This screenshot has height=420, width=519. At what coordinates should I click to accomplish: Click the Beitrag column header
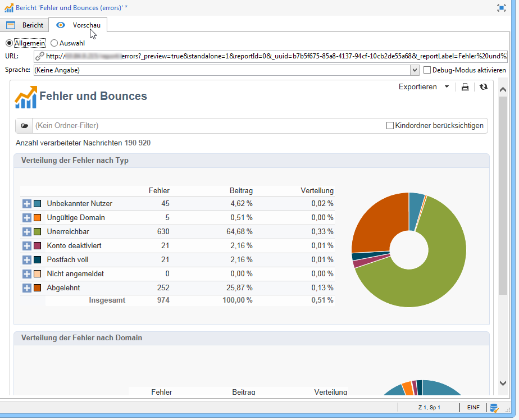[241, 191]
